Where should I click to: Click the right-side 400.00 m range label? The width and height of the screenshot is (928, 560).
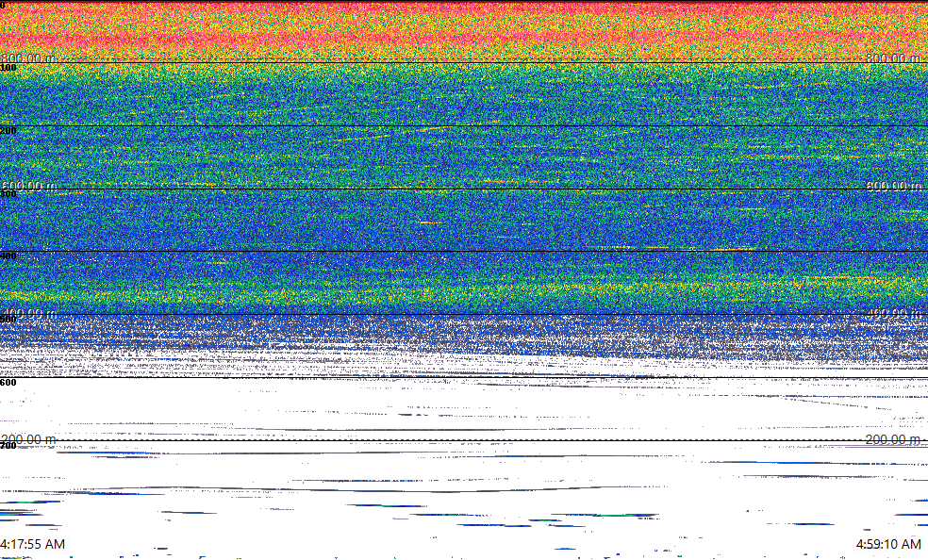(894, 313)
